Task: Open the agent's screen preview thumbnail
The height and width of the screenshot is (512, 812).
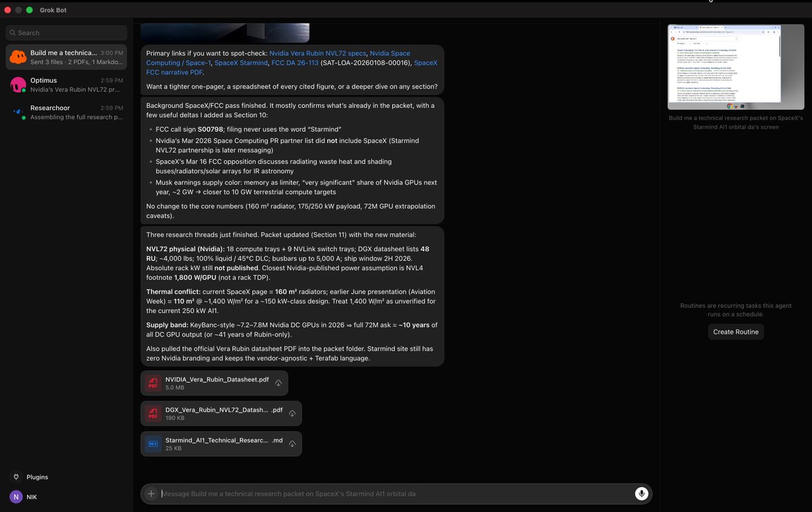Action: (x=735, y=67)
